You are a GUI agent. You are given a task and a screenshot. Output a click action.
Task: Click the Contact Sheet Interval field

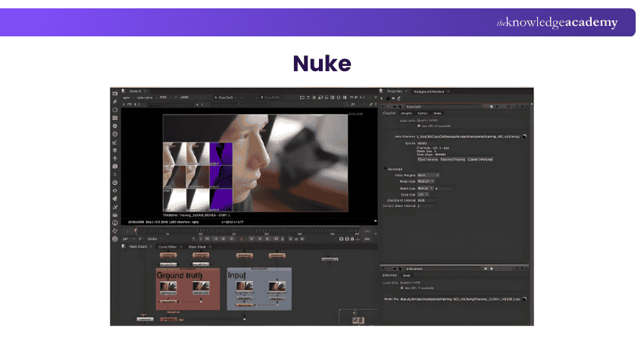tap(426, 206)
